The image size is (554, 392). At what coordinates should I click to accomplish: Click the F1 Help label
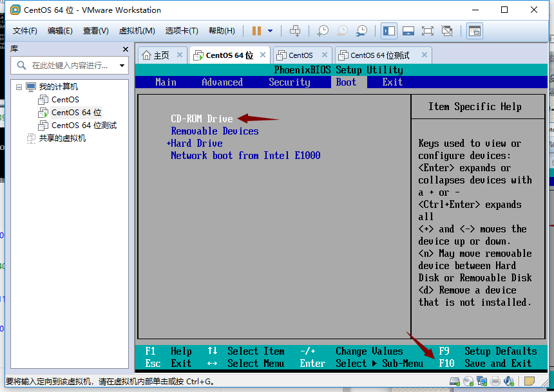168,351
